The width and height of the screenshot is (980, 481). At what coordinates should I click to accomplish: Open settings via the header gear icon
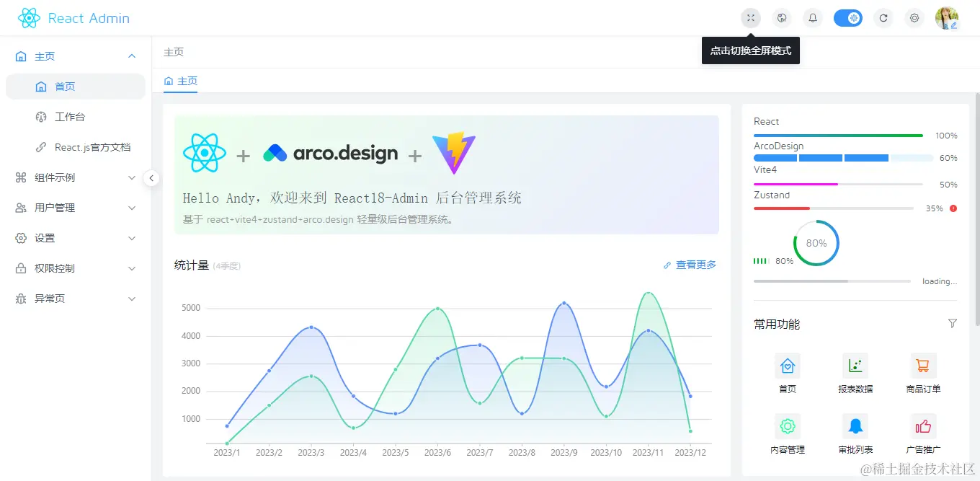914,17
